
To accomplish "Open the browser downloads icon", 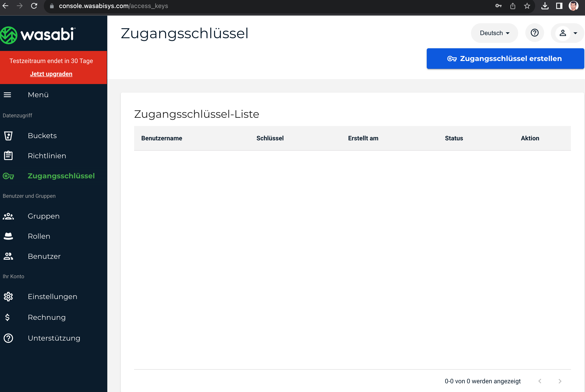I will tap(545, 6).
